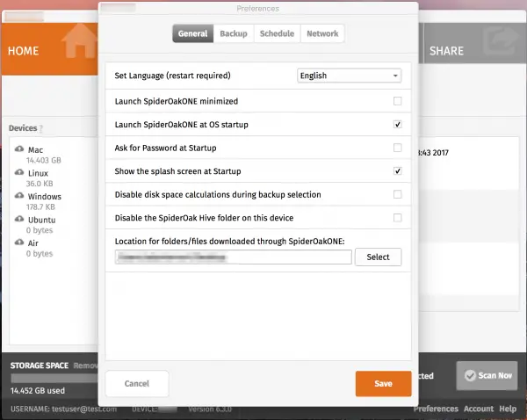The width and height of the screenshot is (527, 420).
Task: Click the house icon on HOME tab
Action: click(80, 41)
